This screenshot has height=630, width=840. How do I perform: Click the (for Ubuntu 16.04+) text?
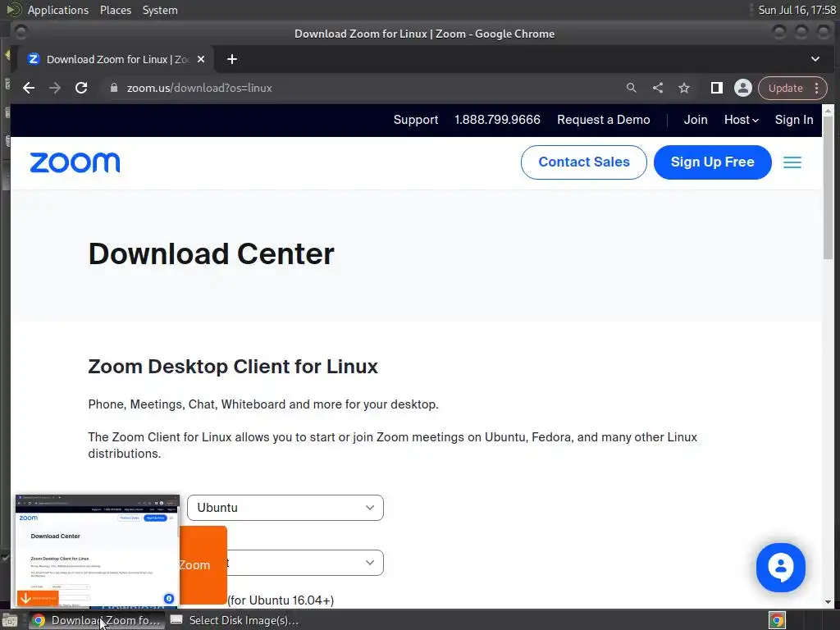[281, 600]
